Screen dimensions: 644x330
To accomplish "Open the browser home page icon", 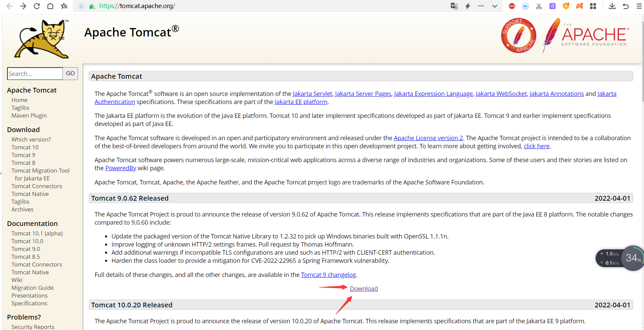I will [50, 6].
